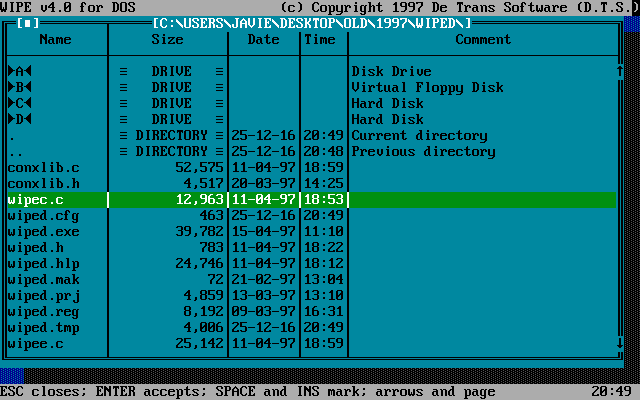Click the size value 24,746
The width and height of the screenshot is (640, 400).
pyautogui.click(x=200, y=263)
